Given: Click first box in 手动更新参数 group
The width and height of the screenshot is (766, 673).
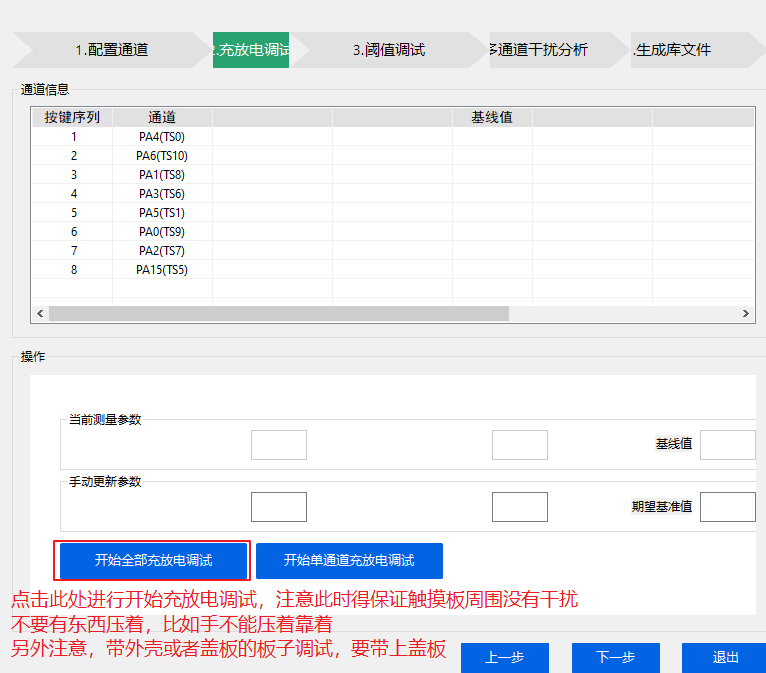Looking at the screenshot, I should 279,507.
